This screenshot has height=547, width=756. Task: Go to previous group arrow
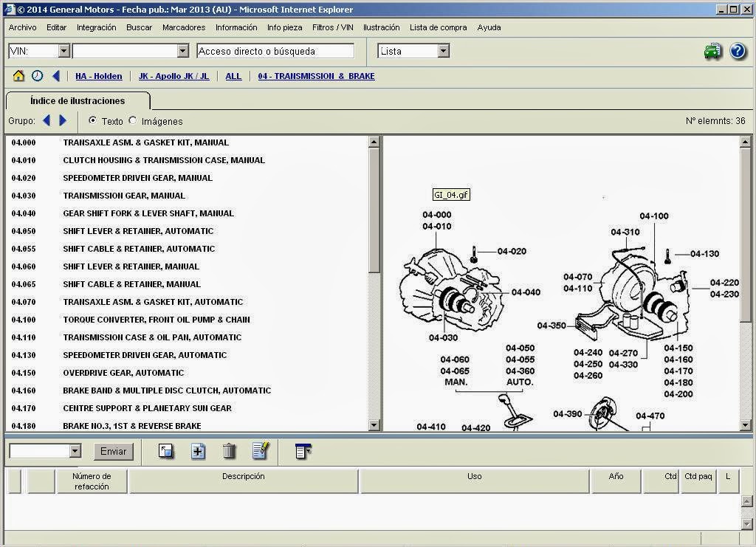point(47,120)
